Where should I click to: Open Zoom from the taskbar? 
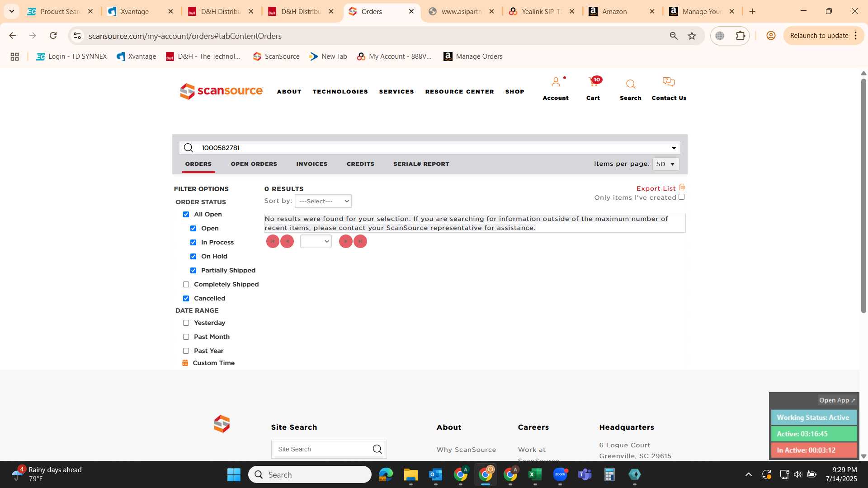point(560,474)
